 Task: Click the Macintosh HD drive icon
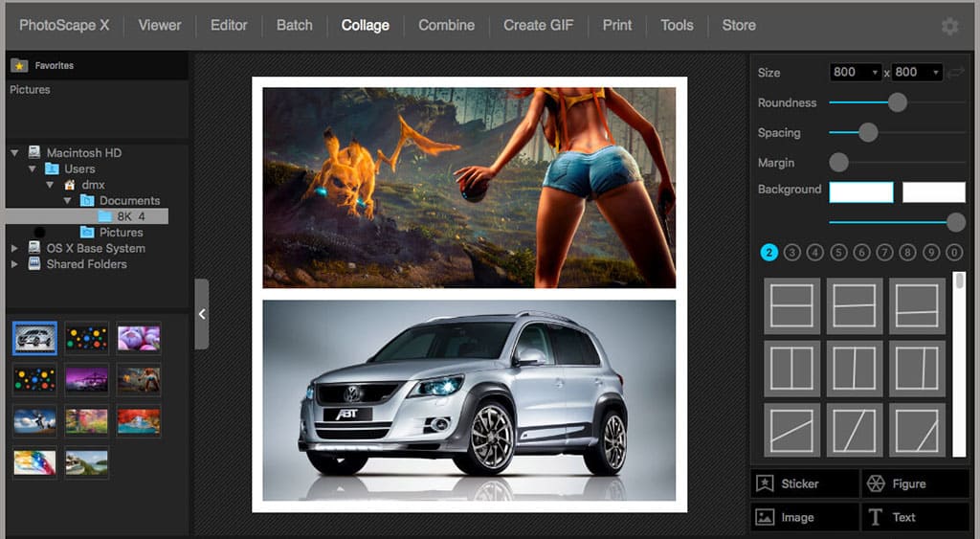(x=34, y=152)
